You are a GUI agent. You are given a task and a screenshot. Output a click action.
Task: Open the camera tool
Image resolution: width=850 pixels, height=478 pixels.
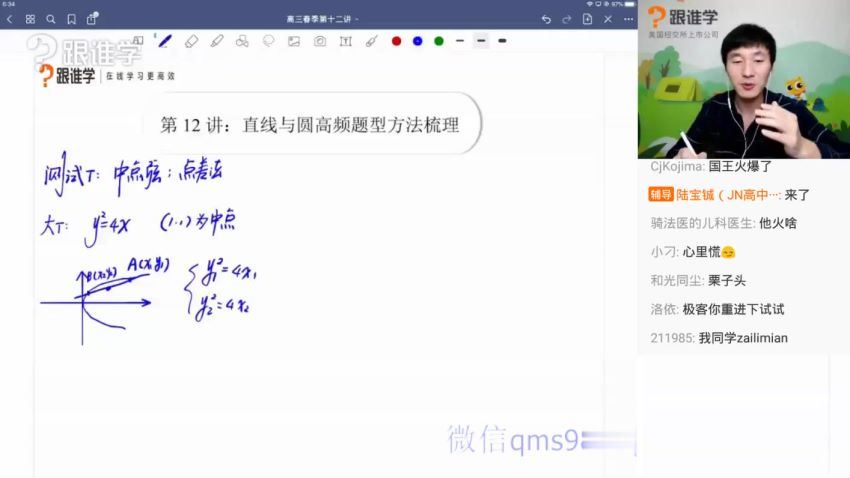pos(320,41)
